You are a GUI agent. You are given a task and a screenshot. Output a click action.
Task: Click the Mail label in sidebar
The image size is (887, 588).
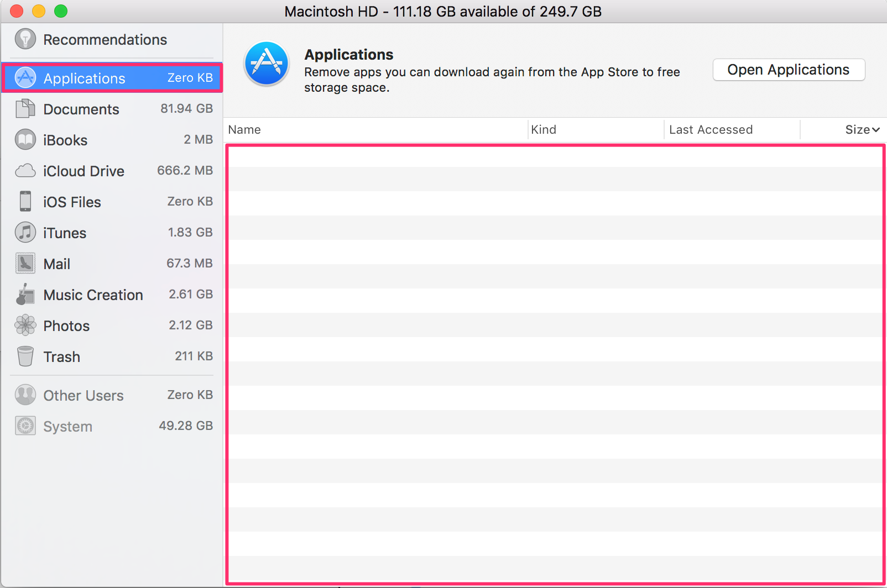[57, 264]
